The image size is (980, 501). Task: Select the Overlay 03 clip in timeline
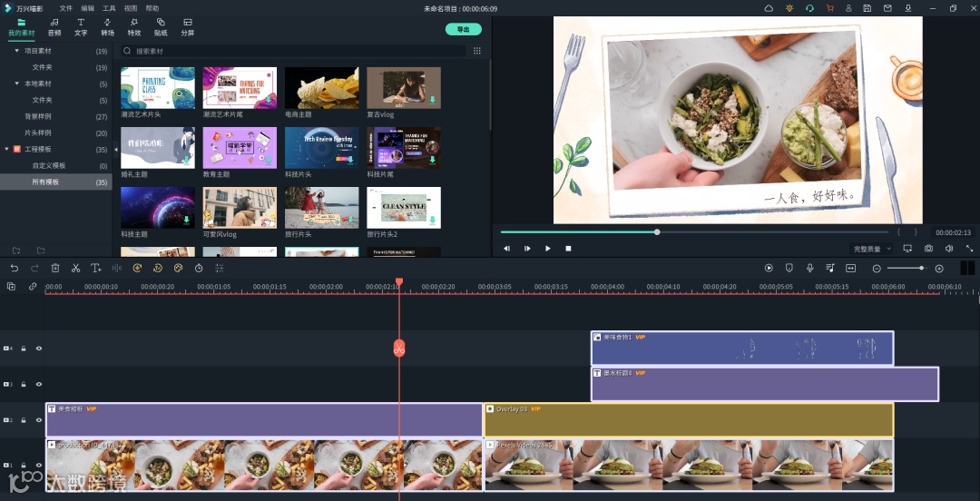(689, 419)
